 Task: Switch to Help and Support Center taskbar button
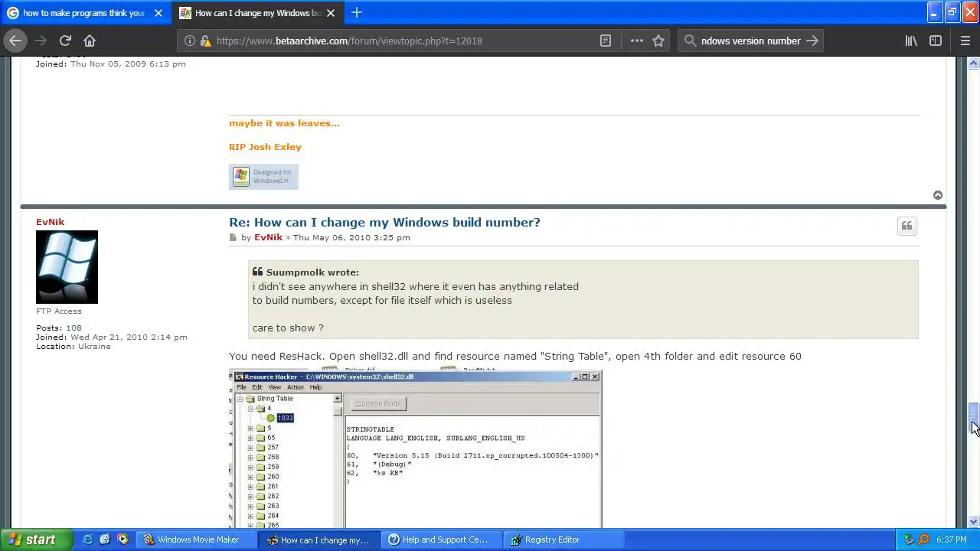click(443, 540)
